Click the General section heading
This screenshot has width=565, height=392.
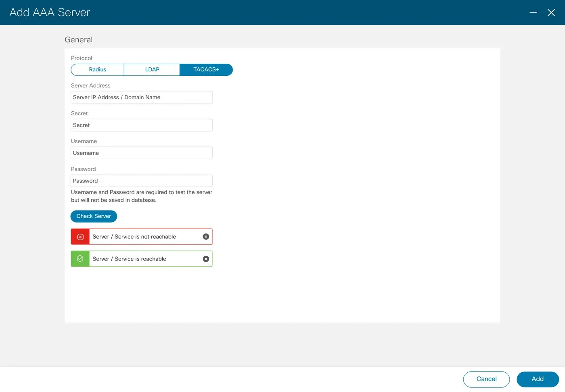point(79,40)
